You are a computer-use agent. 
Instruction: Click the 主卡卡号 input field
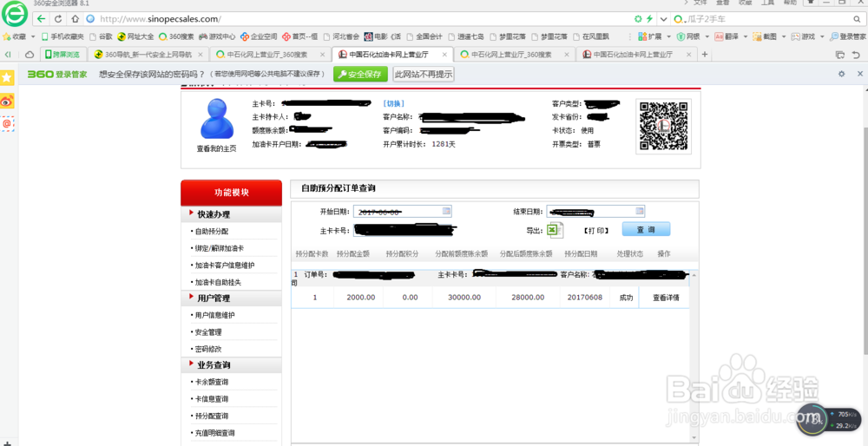click(403, 230)
